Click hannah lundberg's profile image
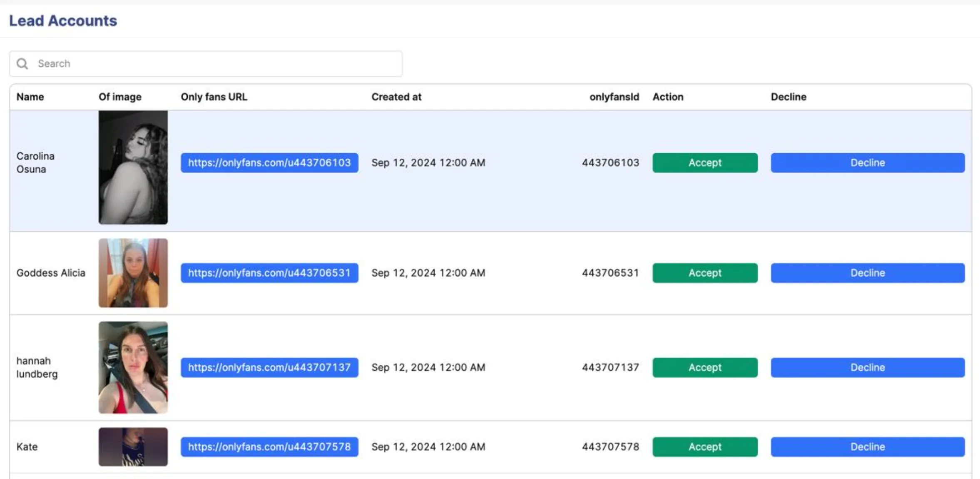This screenshot has height=479, width=980. (133, 367)
